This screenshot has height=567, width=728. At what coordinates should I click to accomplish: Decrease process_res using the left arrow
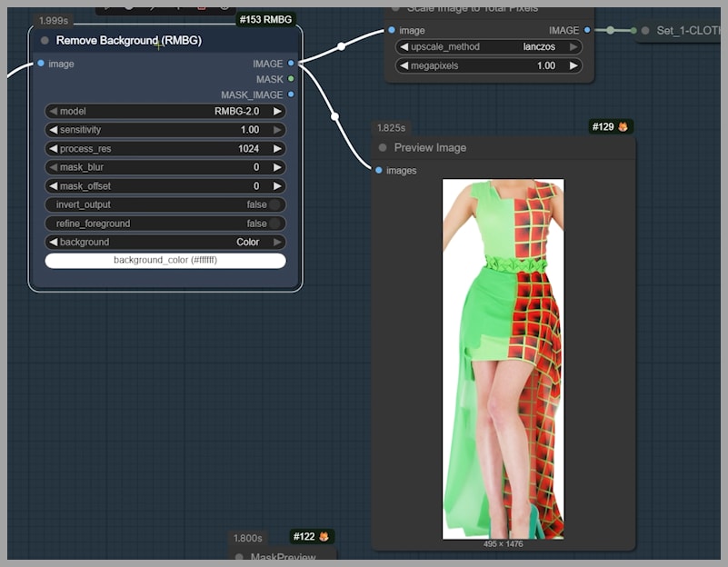(x=53, y=148)
